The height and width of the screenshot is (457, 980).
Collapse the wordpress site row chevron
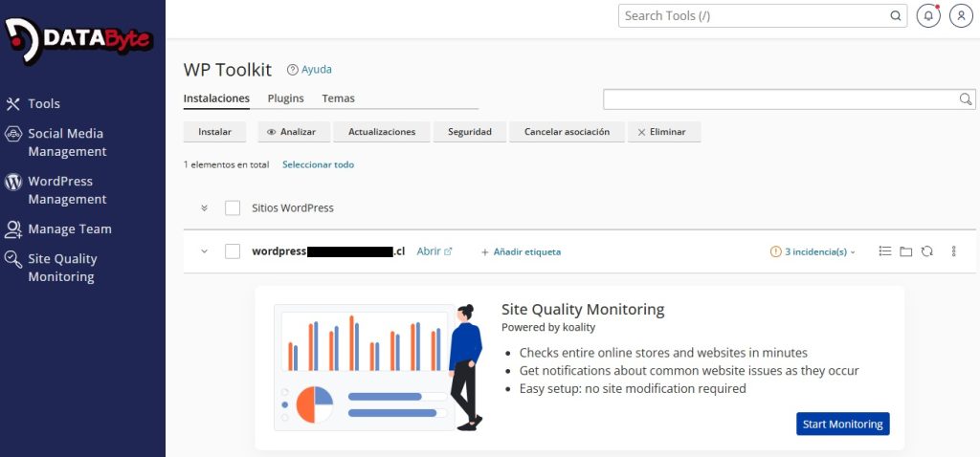(204, 251)
